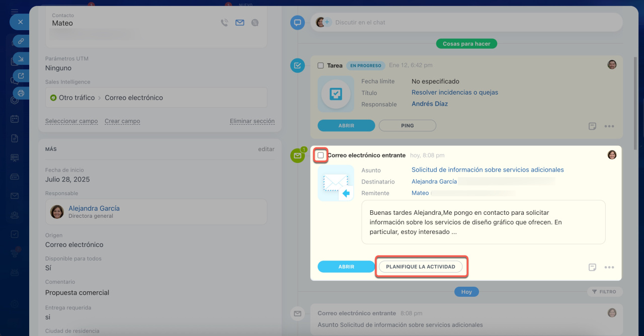Click the PING button on the task
The height and width of the screenshot is (336, 644).
[x=407, y=126]
